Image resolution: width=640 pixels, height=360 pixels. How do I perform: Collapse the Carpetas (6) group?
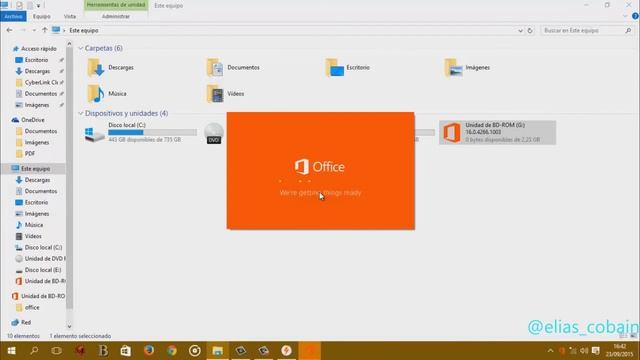(x=81, y=48)
